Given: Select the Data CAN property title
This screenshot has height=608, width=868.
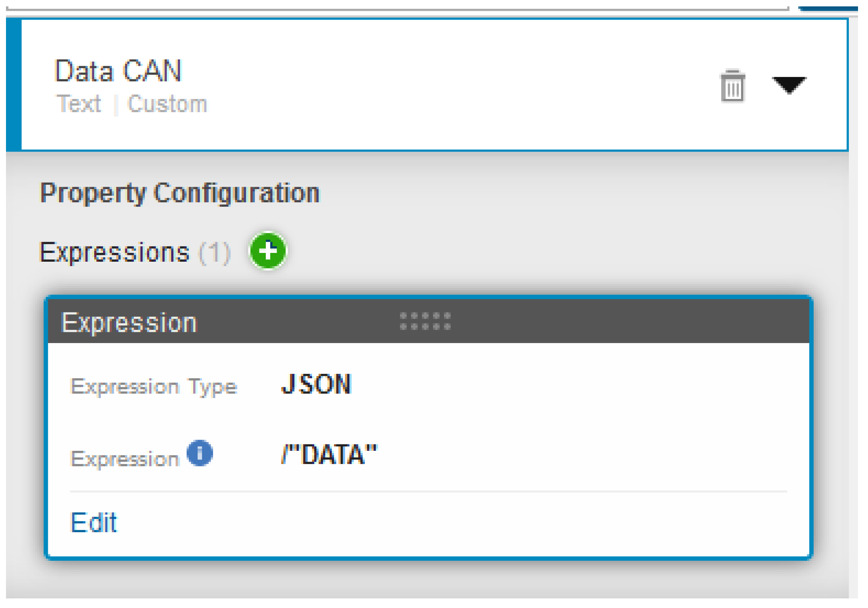Looking at the screenshot, I should [118, 71].
